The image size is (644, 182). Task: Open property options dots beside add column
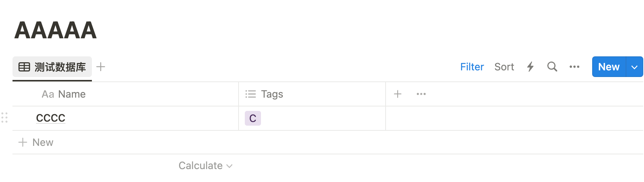[421, 94]
